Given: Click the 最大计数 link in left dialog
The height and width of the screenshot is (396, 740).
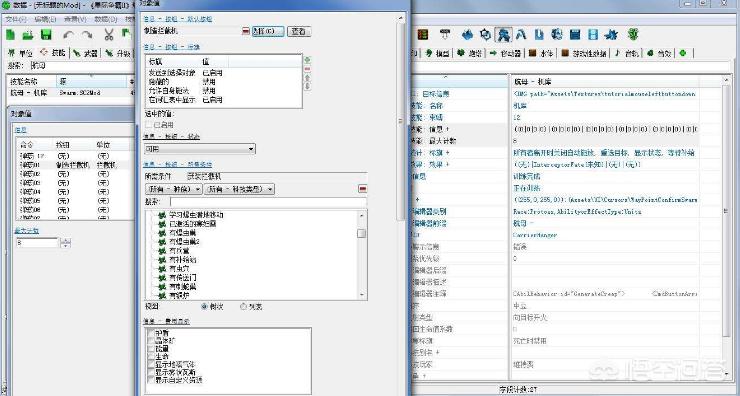Looking at the screenshot, I should click(26, 231).
